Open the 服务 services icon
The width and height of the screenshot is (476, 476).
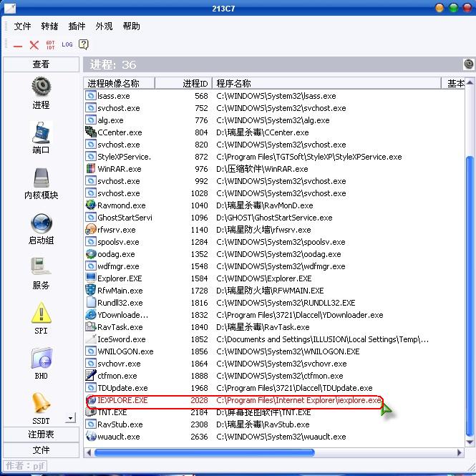(41, 267)
